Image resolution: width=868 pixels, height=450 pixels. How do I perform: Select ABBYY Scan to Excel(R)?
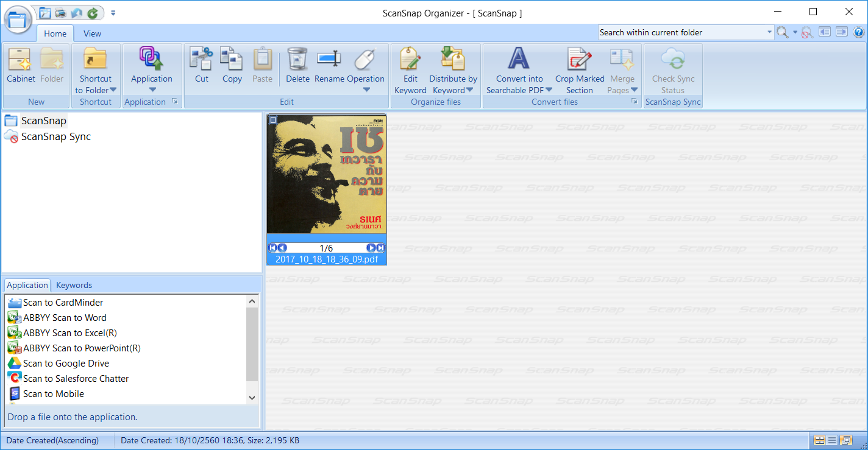pos(70,333)
